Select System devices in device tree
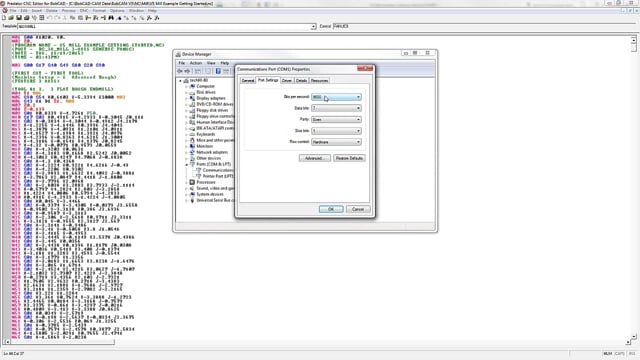The height and width of the screenshot is (360, 640). click(210, 194)
